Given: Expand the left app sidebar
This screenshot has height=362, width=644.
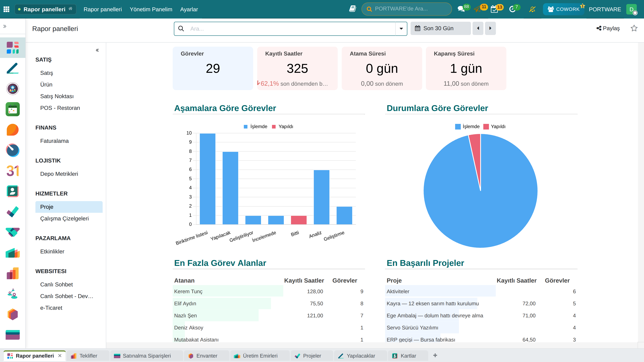Looking at the screenshot, I should click(x=5, y=26).
